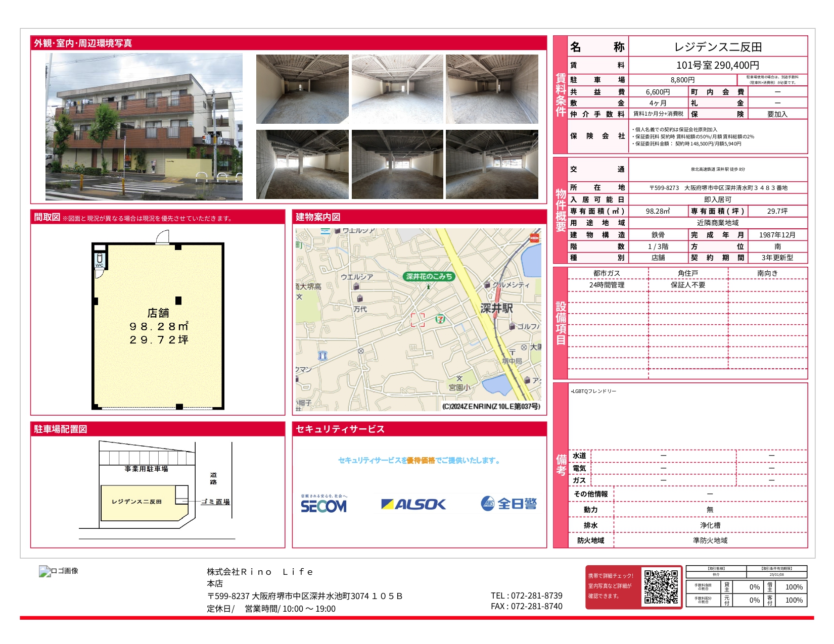Image resolution: width=834 pixels, height=644 pixels.
Task: Click the 深井駅 station label on the map
Action: [496, 308]
